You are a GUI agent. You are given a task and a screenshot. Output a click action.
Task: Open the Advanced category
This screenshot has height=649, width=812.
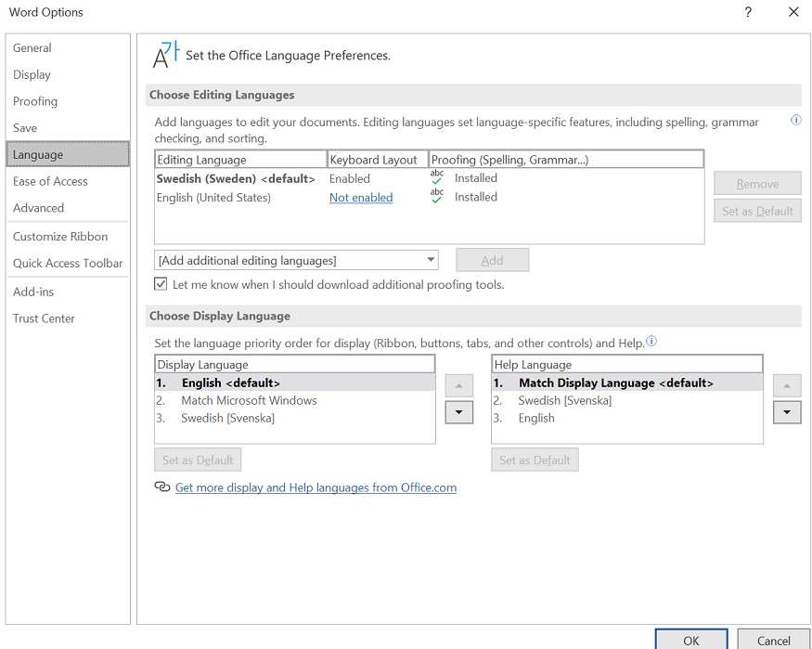(68, 208)
